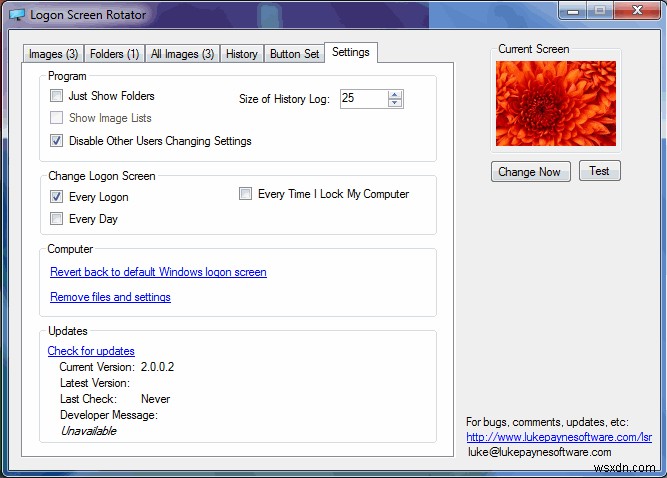The image size is (667, 478).
Task: Click the Last Check Never value
Action: click(x=155, y=399)
